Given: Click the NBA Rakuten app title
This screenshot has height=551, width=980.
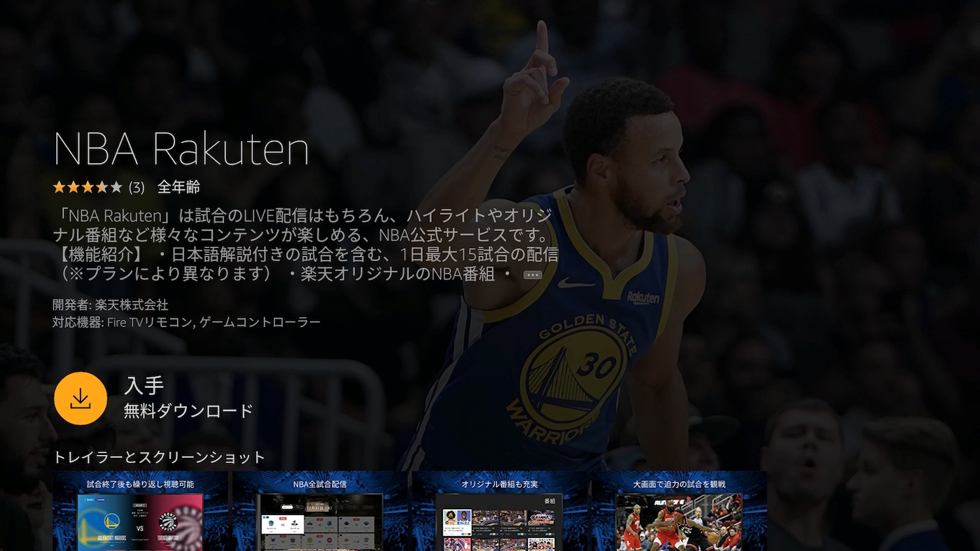Looking at the screenshot, I should pos(181,149).
